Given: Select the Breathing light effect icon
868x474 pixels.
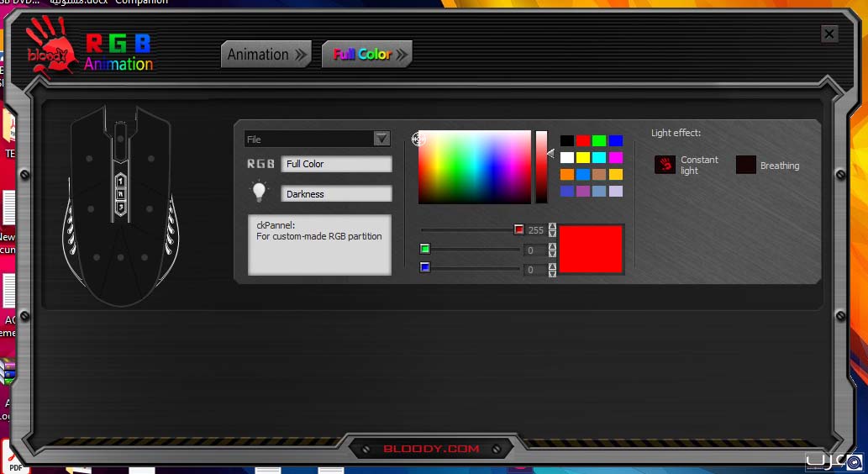Looking at the screenshot, I should click(745, 165).
